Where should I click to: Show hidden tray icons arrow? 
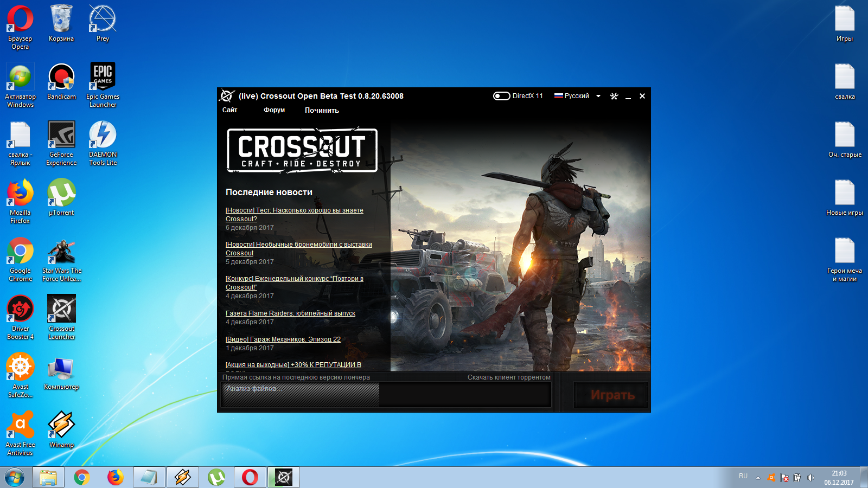click(x=758, y=478)
